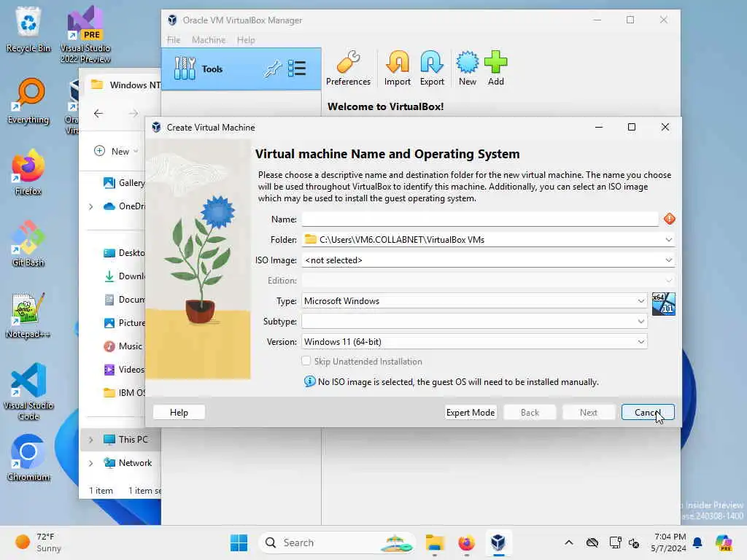The height and width of the screenshot is (560, 747).
Task: Click the VirtualBox taskbar icon
Action: point(498,542)
